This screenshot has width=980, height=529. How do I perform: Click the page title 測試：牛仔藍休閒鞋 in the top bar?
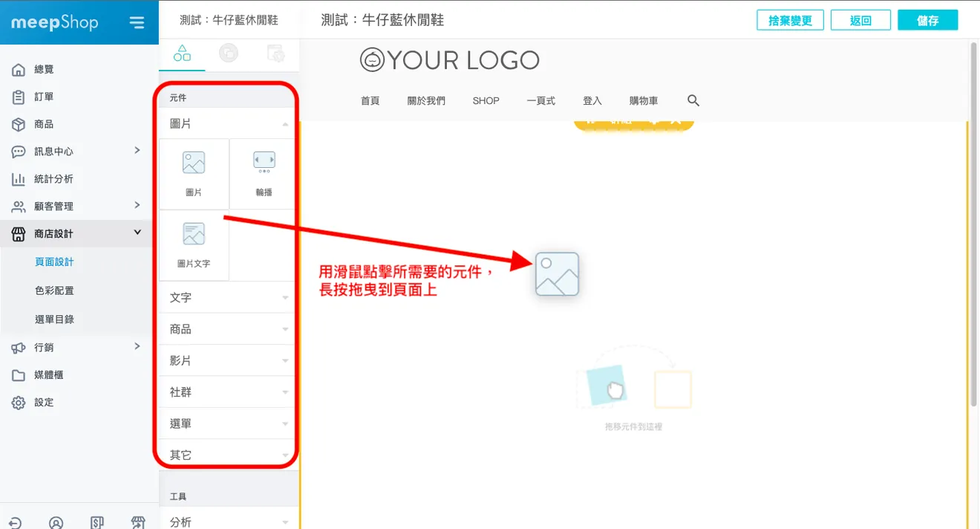[382, 20]
